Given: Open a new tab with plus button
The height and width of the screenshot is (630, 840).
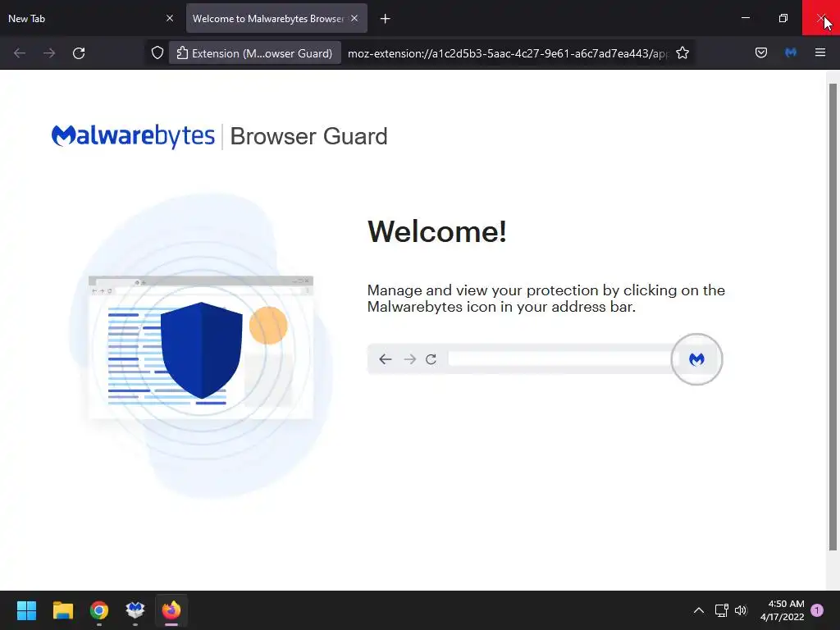Looking at the screenshot, I should tap(386, 19).
